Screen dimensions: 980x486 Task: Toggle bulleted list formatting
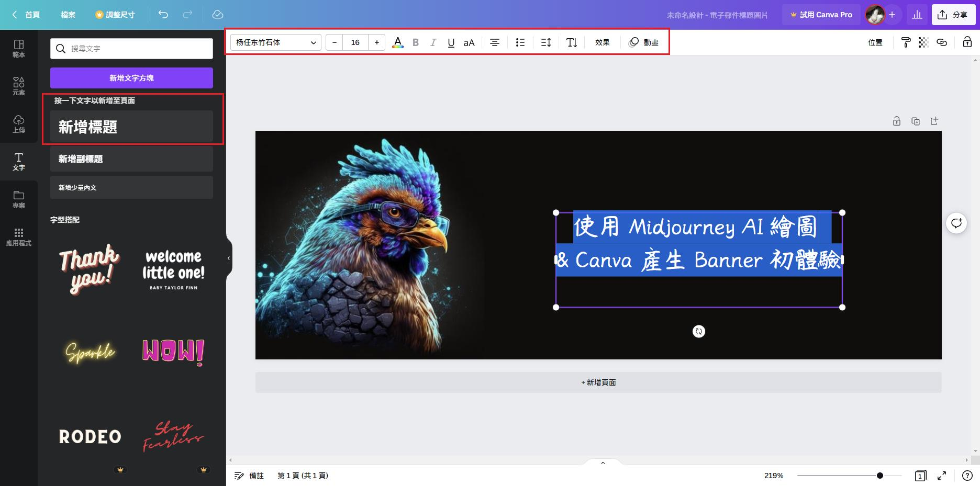coord(520,42)
